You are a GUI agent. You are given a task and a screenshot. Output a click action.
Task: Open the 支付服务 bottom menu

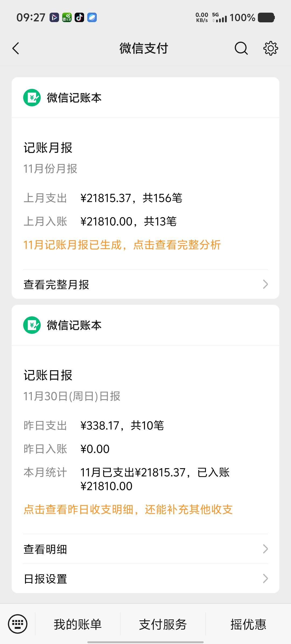tap(163, 624)
